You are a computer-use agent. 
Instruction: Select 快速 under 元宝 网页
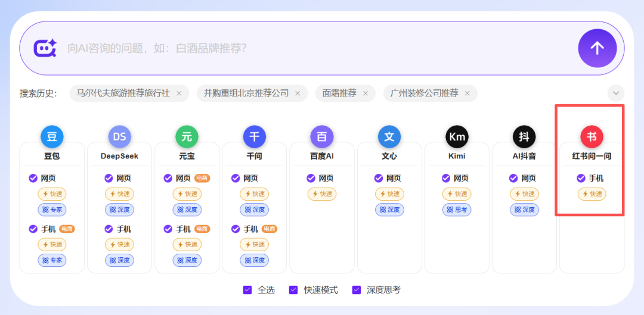187,194
